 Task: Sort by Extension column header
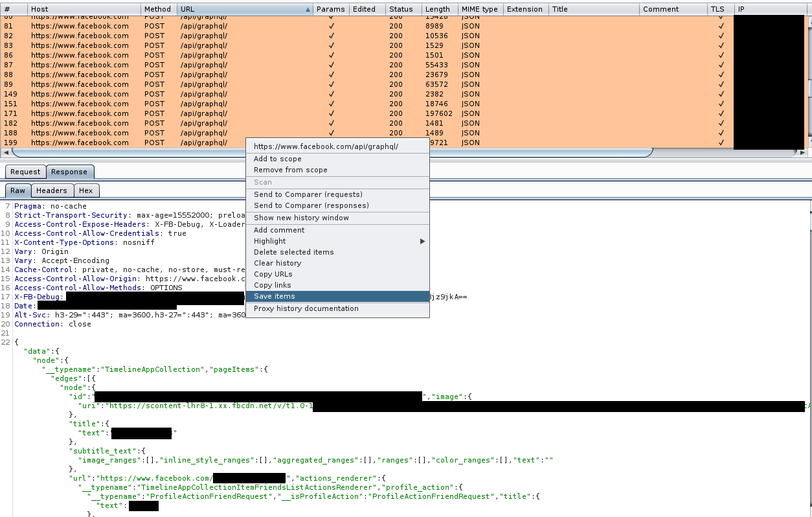[526, 9]
